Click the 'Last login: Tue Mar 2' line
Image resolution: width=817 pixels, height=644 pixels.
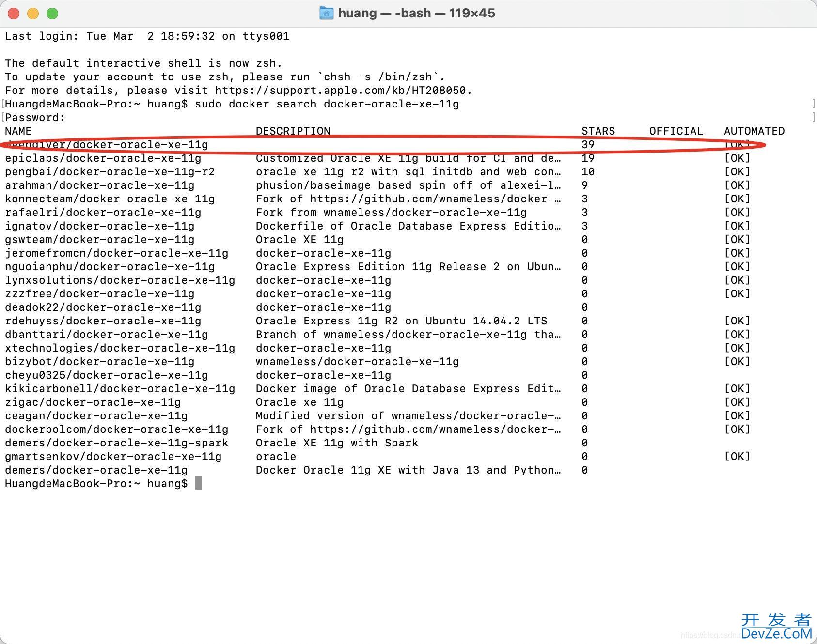[x=147, y=36]
